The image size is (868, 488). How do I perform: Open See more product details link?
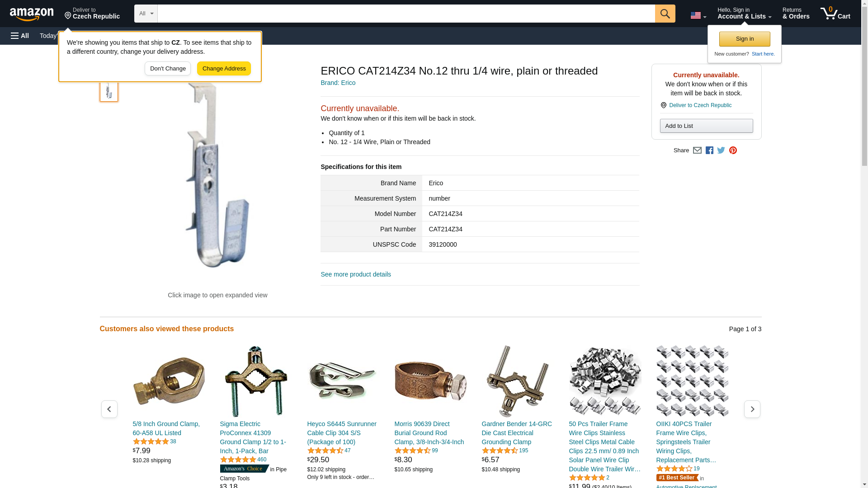(355, 274)
